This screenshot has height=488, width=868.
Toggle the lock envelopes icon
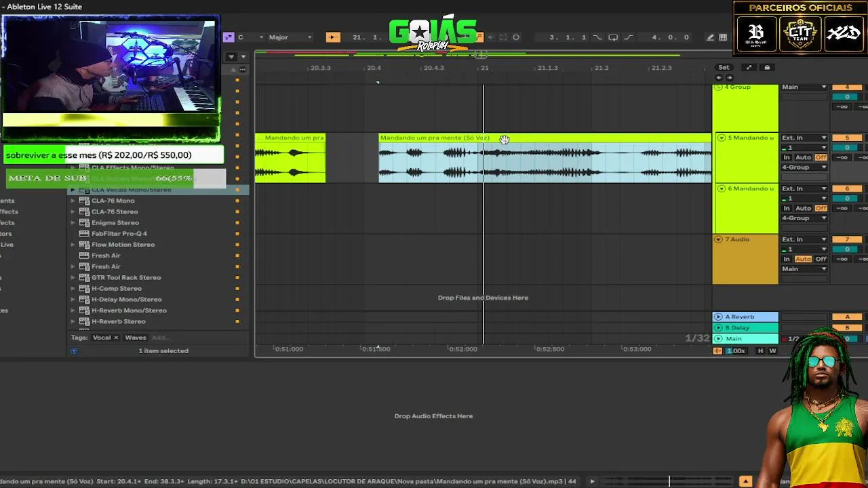[x=767, y=67]
